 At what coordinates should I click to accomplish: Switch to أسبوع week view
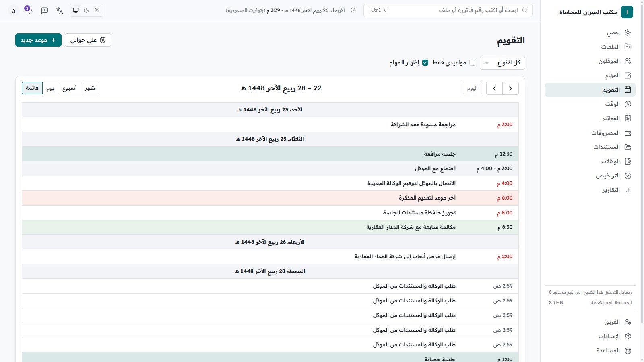69,88
